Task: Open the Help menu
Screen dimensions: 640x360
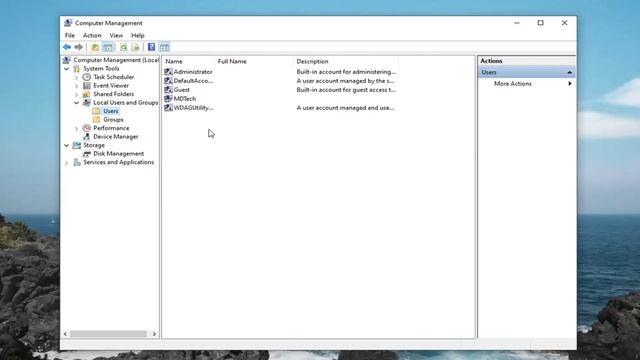Action: (138, 36)
